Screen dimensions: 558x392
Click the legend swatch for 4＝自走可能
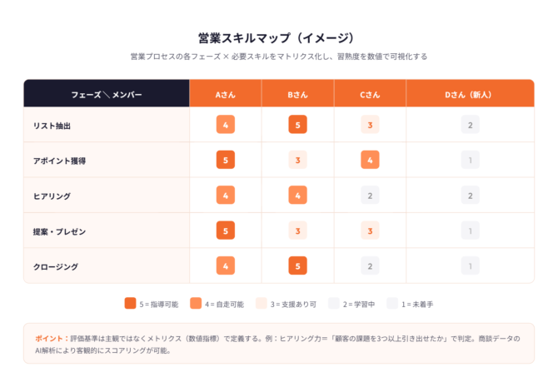pos(196,304)
